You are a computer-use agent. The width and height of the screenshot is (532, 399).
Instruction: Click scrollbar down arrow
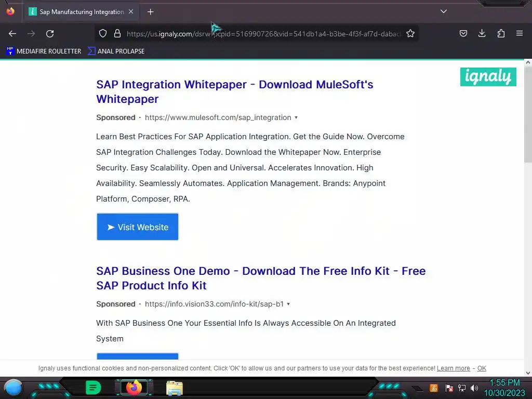coord(528,373)
